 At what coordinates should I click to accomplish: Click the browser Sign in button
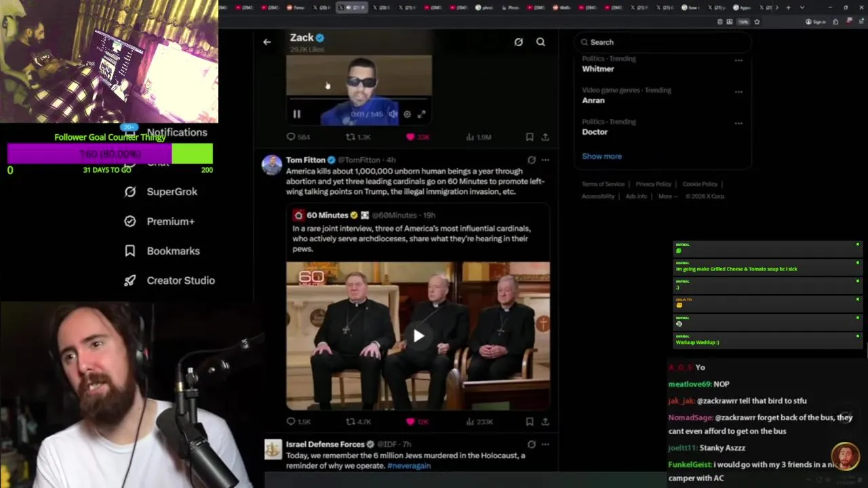pos(815,22)
